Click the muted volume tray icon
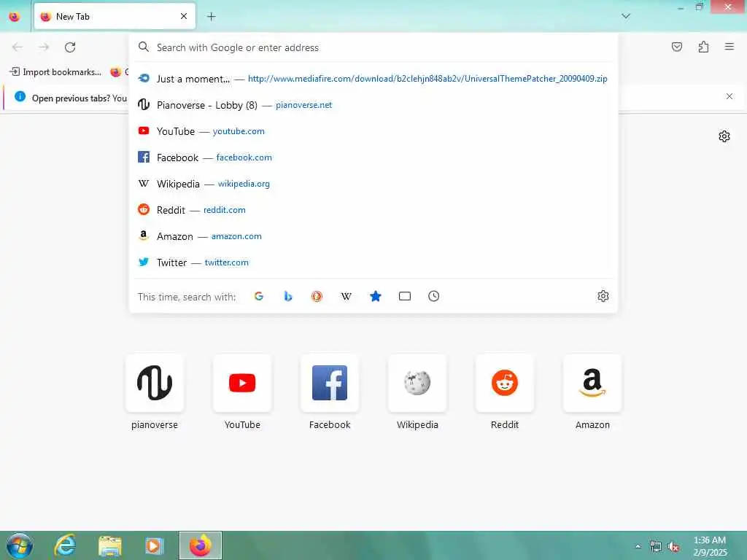747x560 pixels. (x=673, y=547)
